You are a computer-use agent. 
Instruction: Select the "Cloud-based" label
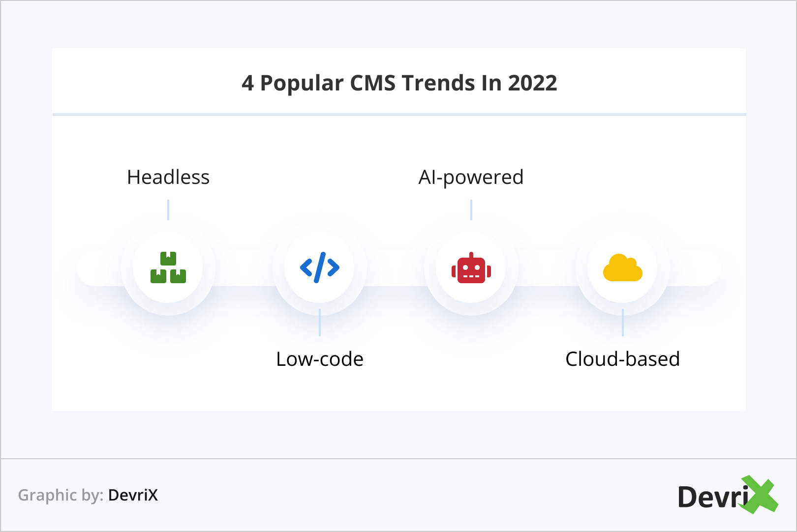coord(622,359)
